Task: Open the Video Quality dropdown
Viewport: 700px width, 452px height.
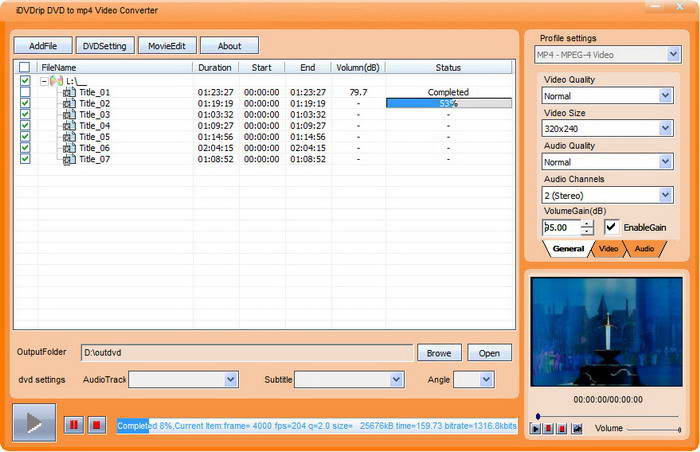Action: (666, 96)
